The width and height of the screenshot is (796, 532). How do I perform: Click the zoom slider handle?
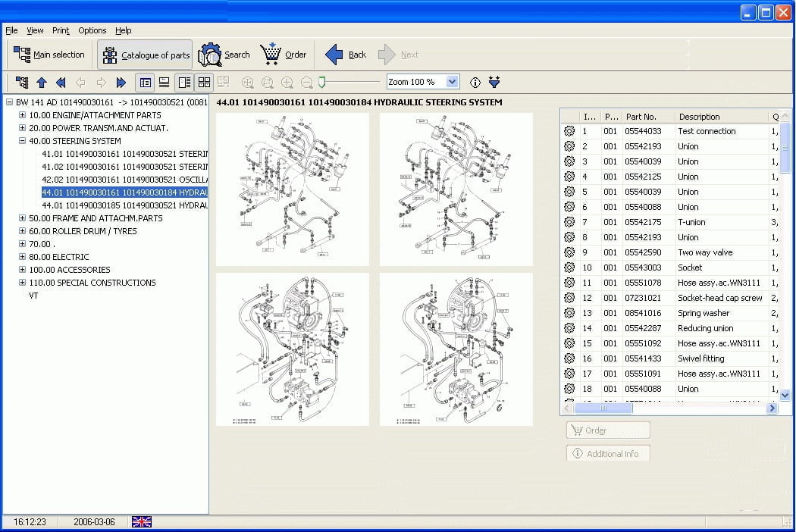pyautogui.click(x=321, y=81)
